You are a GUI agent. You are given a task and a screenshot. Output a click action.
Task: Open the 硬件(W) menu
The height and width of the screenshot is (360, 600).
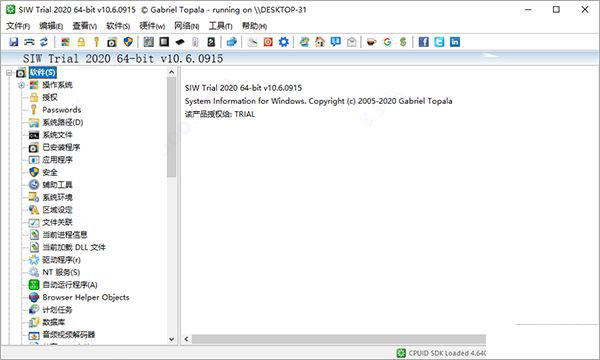(x=152, y=26)
